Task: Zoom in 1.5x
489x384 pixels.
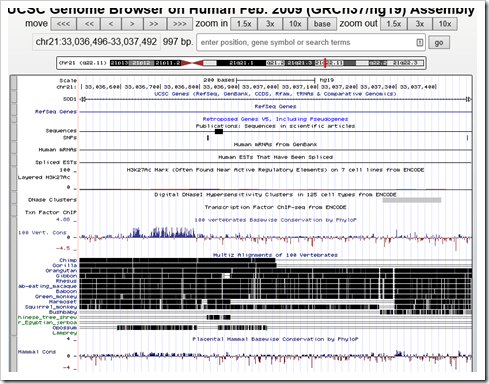Action: point(244,24)
